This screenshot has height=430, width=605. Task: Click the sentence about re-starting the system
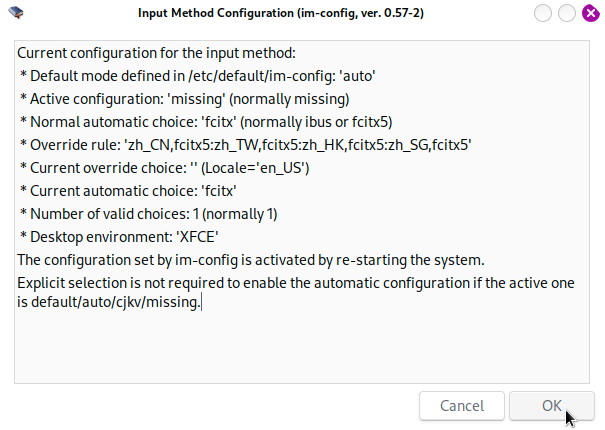[251, 260]
